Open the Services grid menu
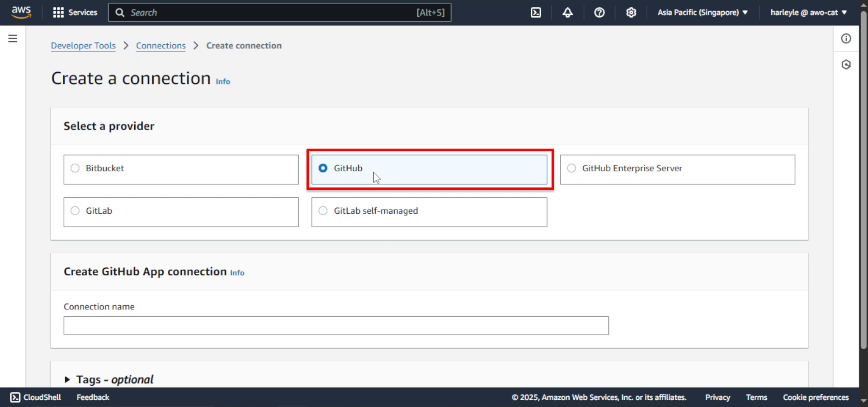Image resolution: width=868 pixels, height=407 pixels. 58,13
